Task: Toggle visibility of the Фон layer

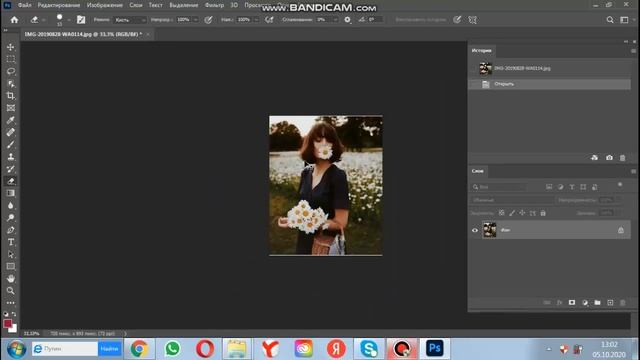Action: coord(475,230)
